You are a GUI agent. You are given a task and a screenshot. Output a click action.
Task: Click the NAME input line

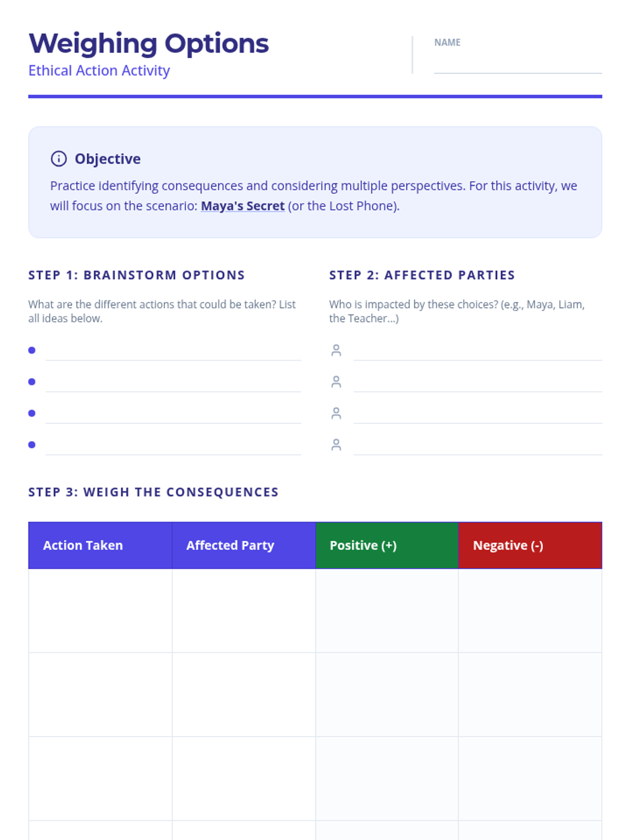pos(518,63)
